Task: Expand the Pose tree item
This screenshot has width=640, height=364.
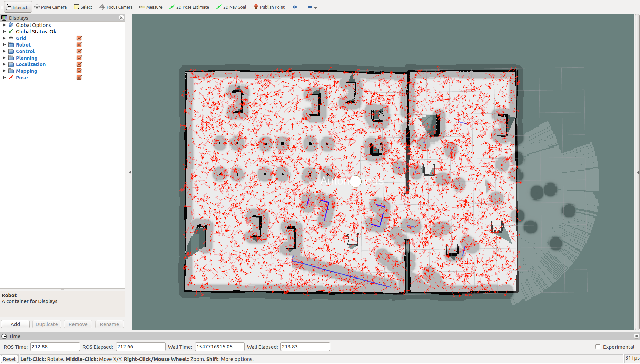Action: [4, 77]
